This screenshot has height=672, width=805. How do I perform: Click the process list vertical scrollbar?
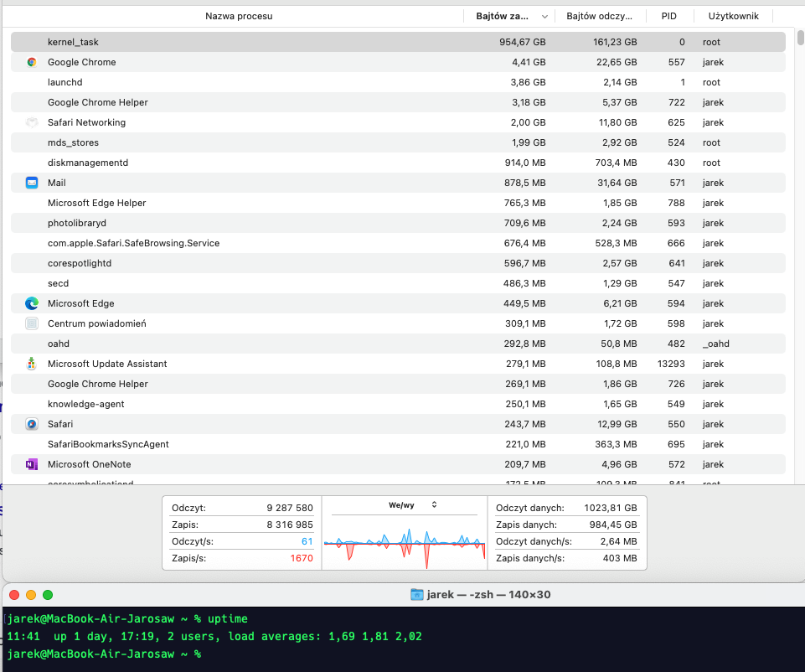pos(800,39)
